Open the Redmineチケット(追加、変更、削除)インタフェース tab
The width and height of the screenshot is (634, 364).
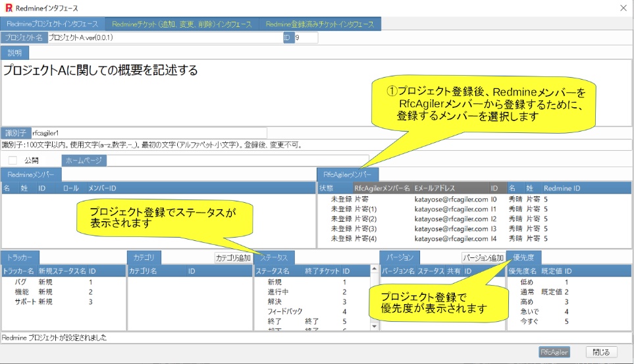pyautogui.click(x=182, y=24)
